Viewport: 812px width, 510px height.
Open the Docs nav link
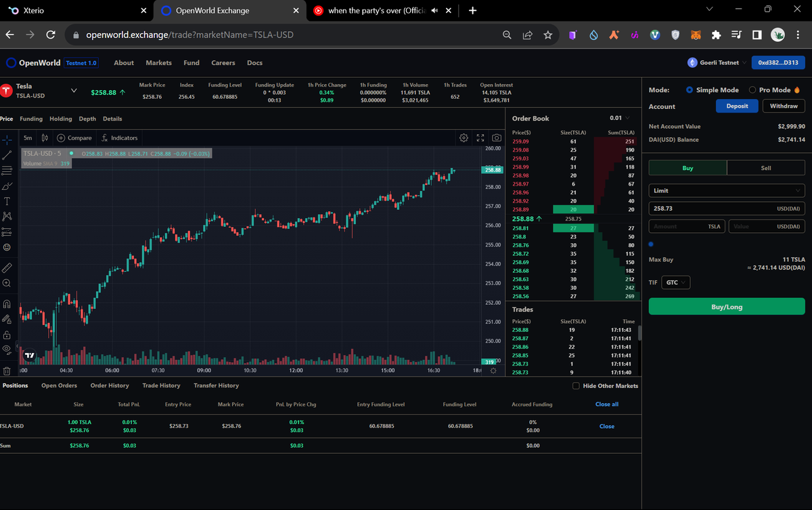click(254, 63)
